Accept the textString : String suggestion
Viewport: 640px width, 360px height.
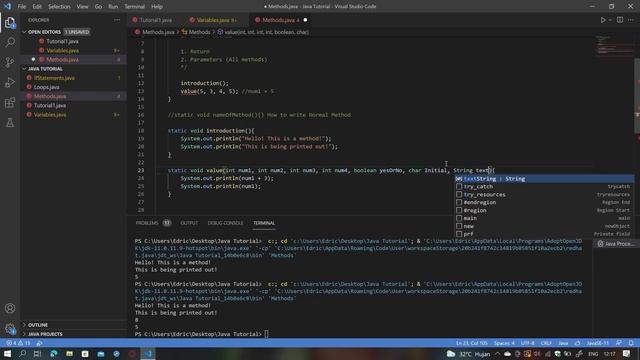pos(544,179)
